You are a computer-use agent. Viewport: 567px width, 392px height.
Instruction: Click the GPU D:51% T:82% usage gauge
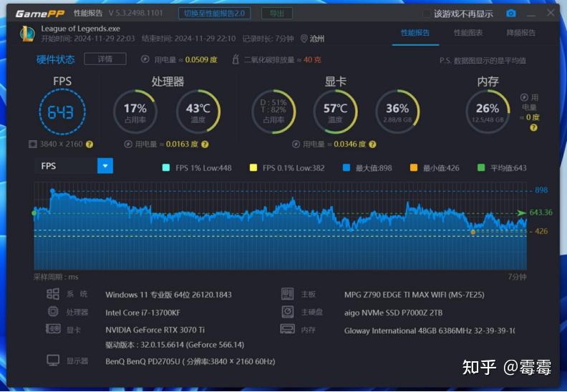pyautogui.click(x=273, y=112)
